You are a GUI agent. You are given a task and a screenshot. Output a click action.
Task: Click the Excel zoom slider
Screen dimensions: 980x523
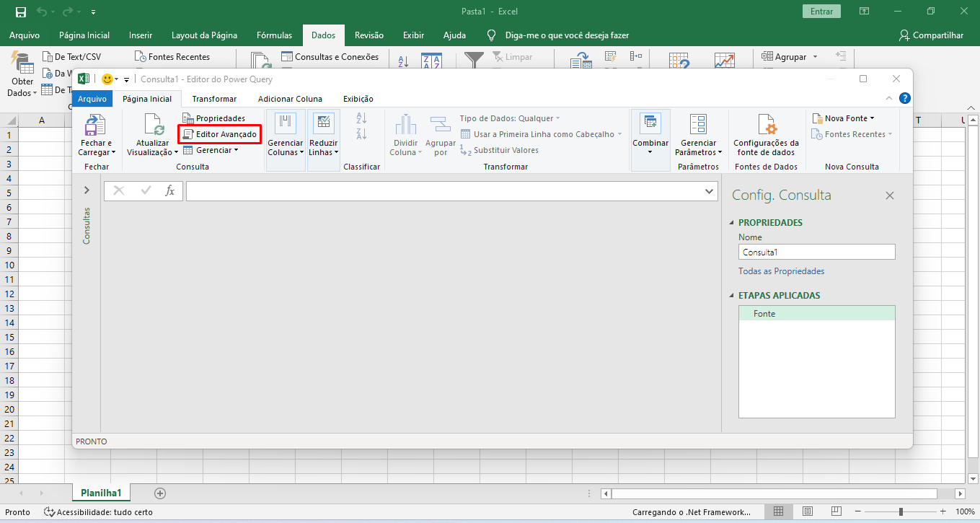[900, 511]
